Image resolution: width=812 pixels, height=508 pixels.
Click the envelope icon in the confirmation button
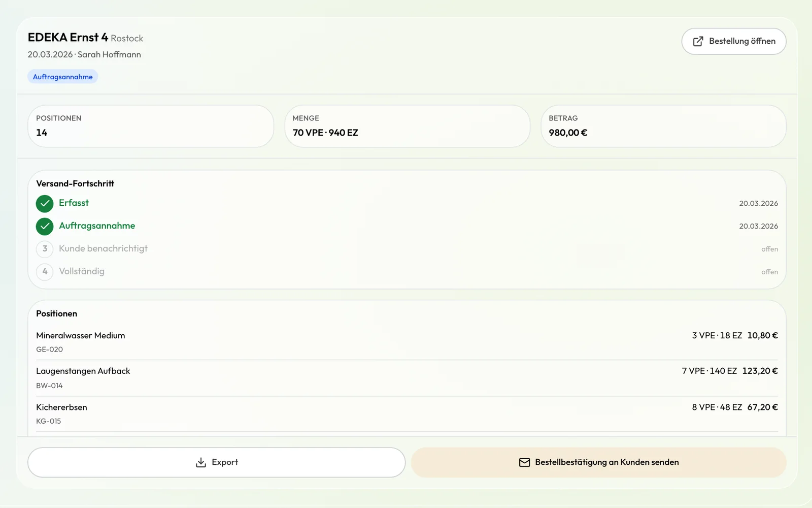pyautogui.click(x=525, y=462)
